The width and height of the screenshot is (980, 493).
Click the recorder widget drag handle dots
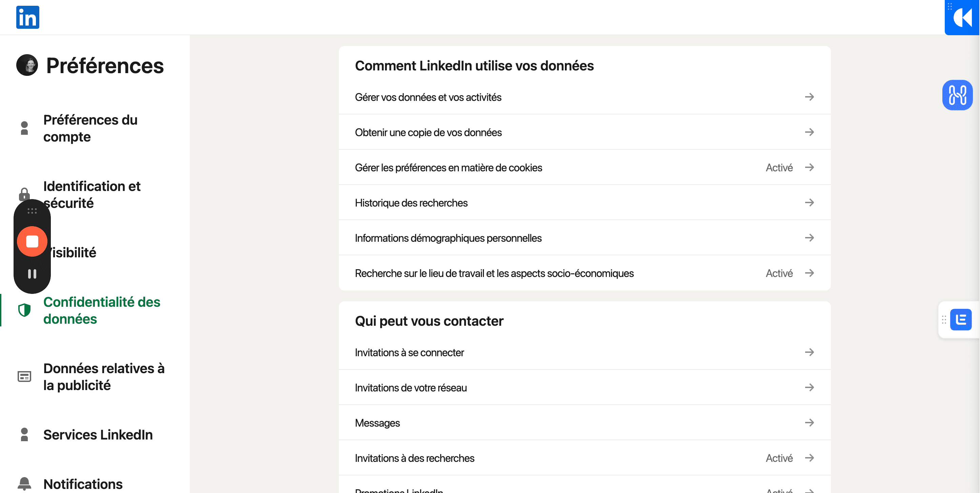coord(32,211)
